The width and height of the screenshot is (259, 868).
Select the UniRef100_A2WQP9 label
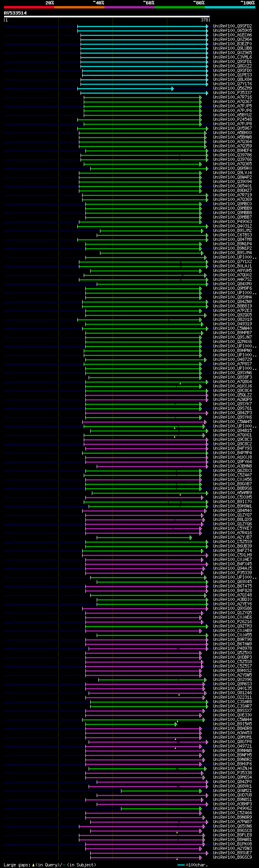(x=232, y=400)
